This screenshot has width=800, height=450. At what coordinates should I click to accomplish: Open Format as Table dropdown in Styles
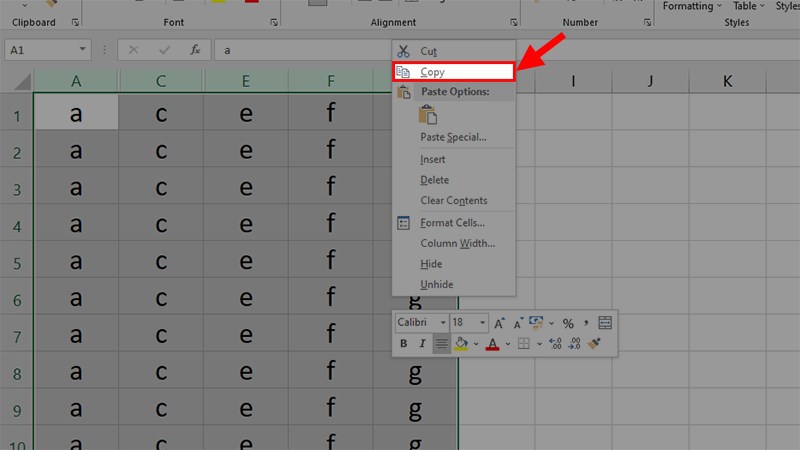748,6
